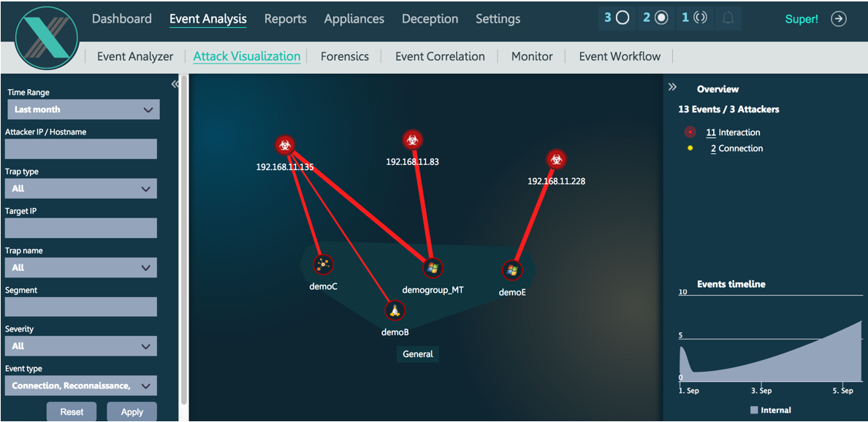Open the 11 Interaction events link
The height and width of the screenshot is (422, 868).
734,132
